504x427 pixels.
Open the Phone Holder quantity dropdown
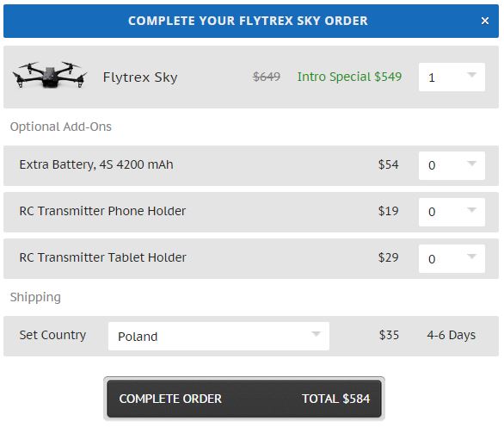point(452,212)
